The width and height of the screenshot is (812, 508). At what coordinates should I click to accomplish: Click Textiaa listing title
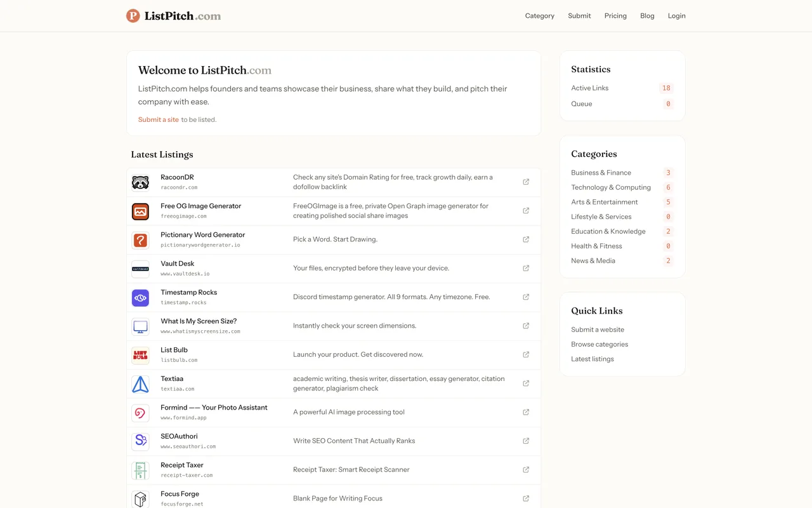point(172,378)
